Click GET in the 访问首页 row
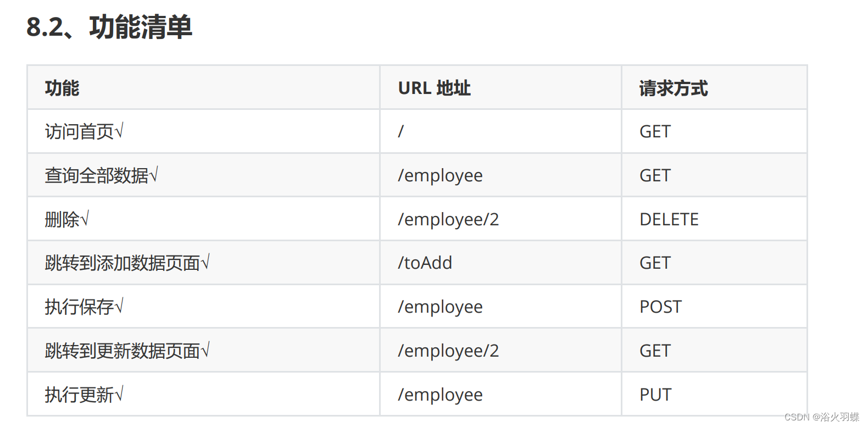The image size is (868, 427). coord(655,131)
